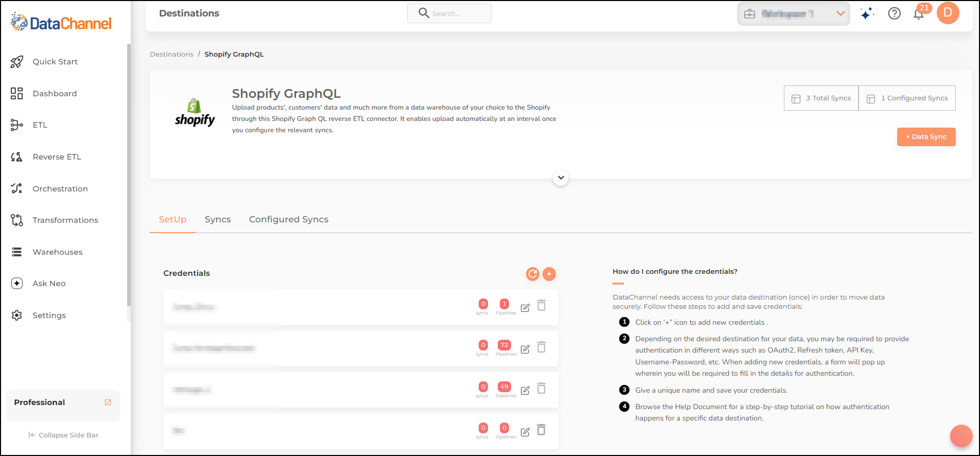The height and width of the screenshot is (456, 980).
Task: Click the 3 Total Syncs box
Action: coord(821,98)
